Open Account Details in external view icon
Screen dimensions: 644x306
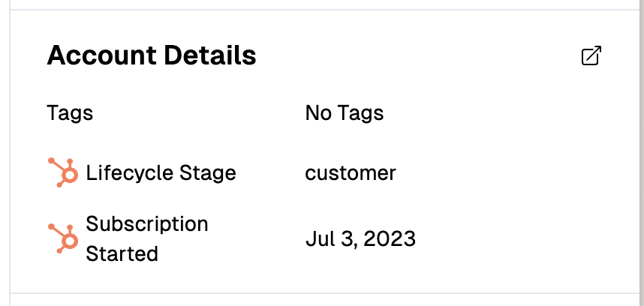(591, 56)
